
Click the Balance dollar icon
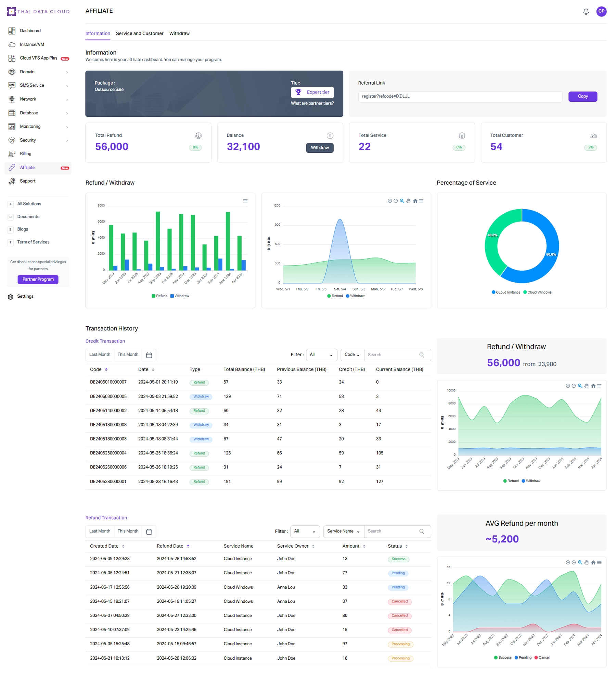click(330, 136)
